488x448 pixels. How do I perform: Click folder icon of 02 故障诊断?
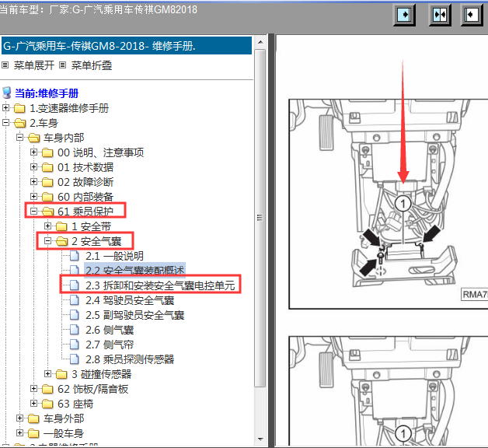(x=47, y=182)
